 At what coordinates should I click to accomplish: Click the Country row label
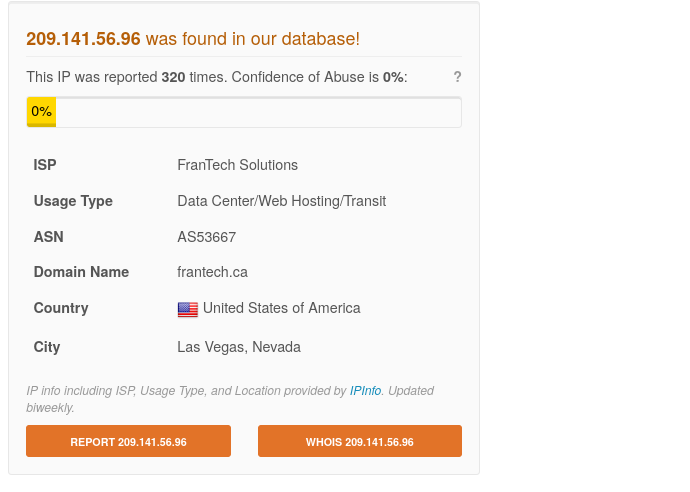tap(61, 308)
